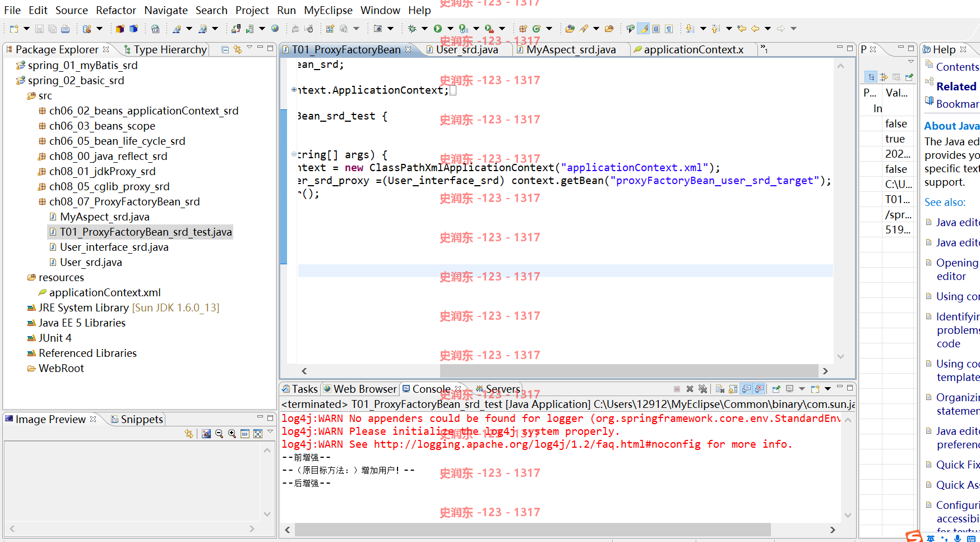Image resolution: width=980 pixels, height=542 pixels.
Task: Open Contents link in Help view
Action: [957, 67]
